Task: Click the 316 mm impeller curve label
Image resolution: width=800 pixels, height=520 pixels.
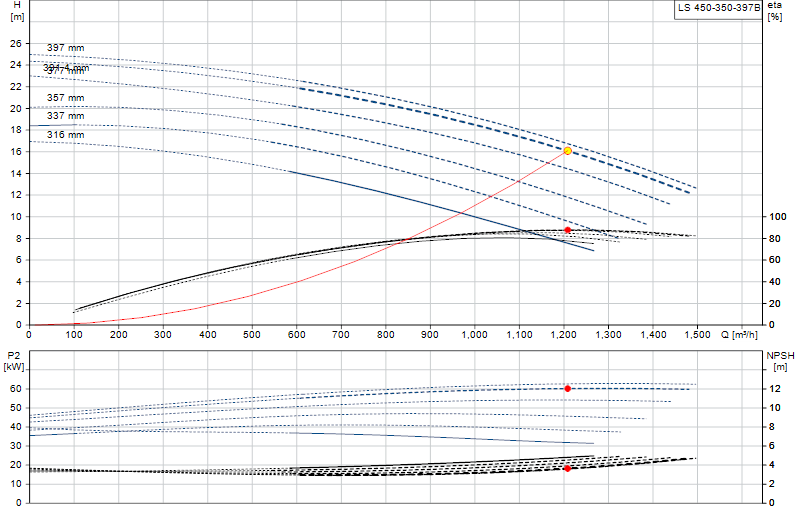Action: [65, 135]
